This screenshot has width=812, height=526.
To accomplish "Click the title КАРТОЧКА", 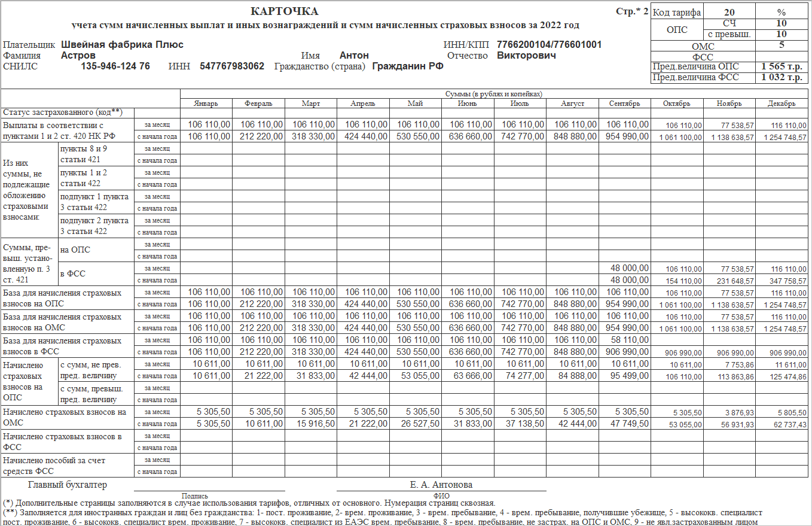I will point(285,12).
